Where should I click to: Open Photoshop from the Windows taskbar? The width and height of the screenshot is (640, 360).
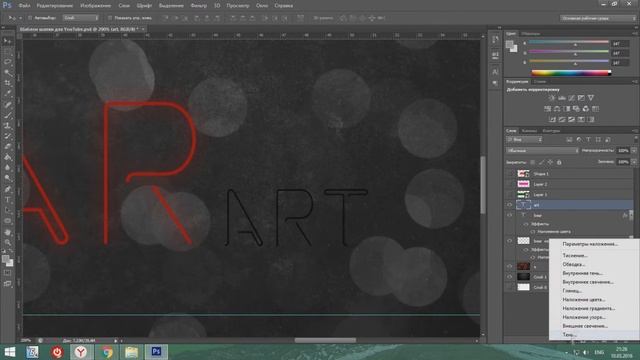click(156, 351)
